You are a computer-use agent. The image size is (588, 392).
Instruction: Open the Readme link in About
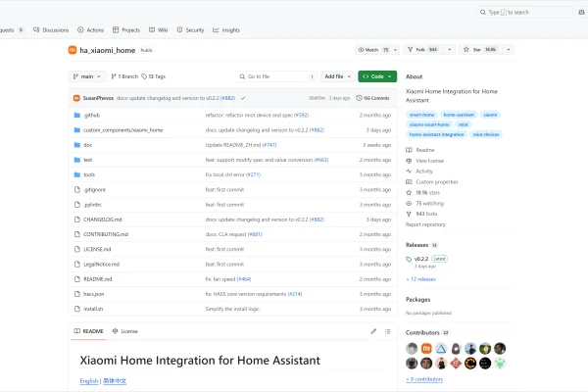pos(420,150)
